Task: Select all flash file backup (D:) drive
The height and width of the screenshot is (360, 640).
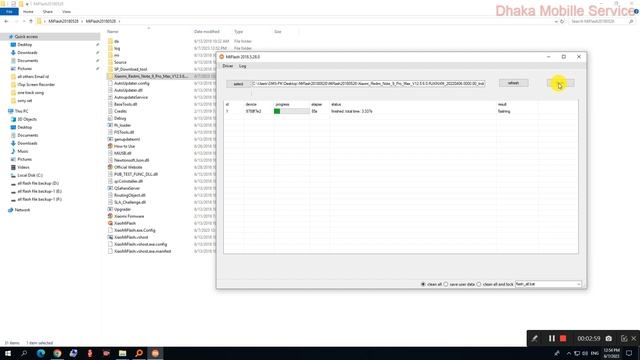Action: (38, 183)
